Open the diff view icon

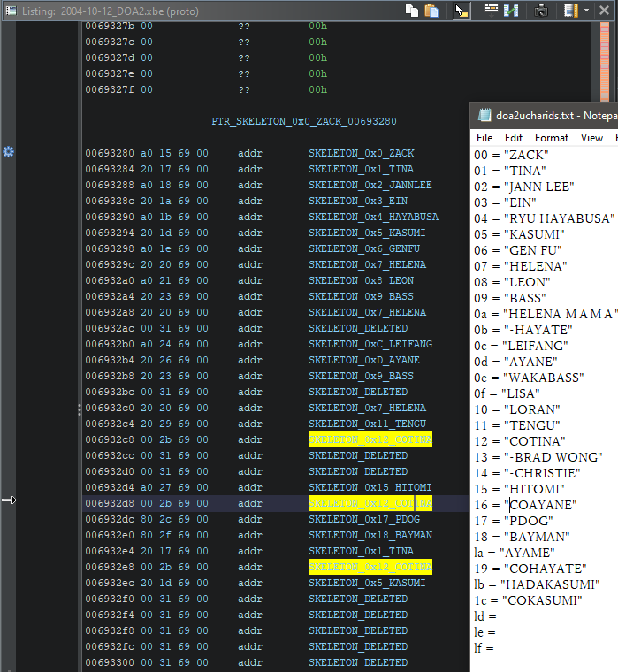click(511, 11)
